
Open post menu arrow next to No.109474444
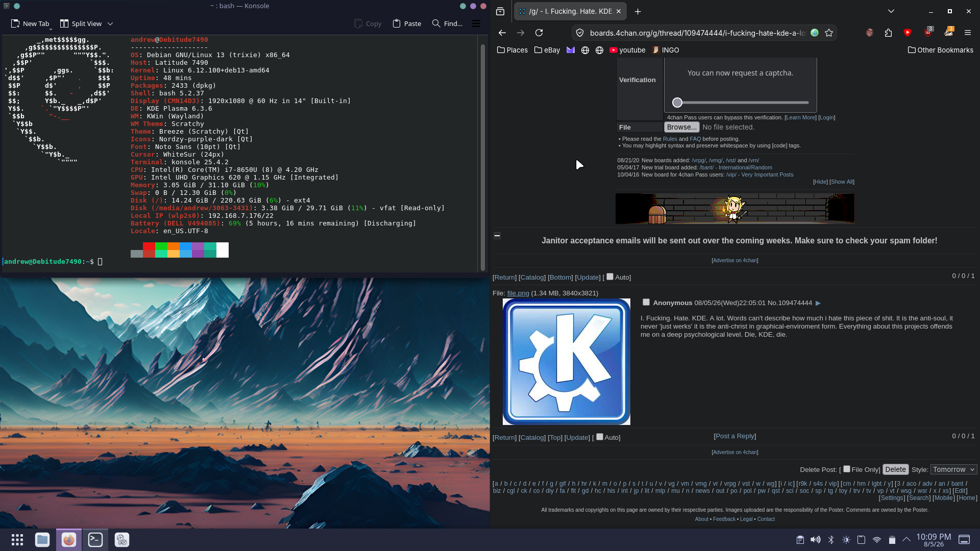[x=818, y=303]
